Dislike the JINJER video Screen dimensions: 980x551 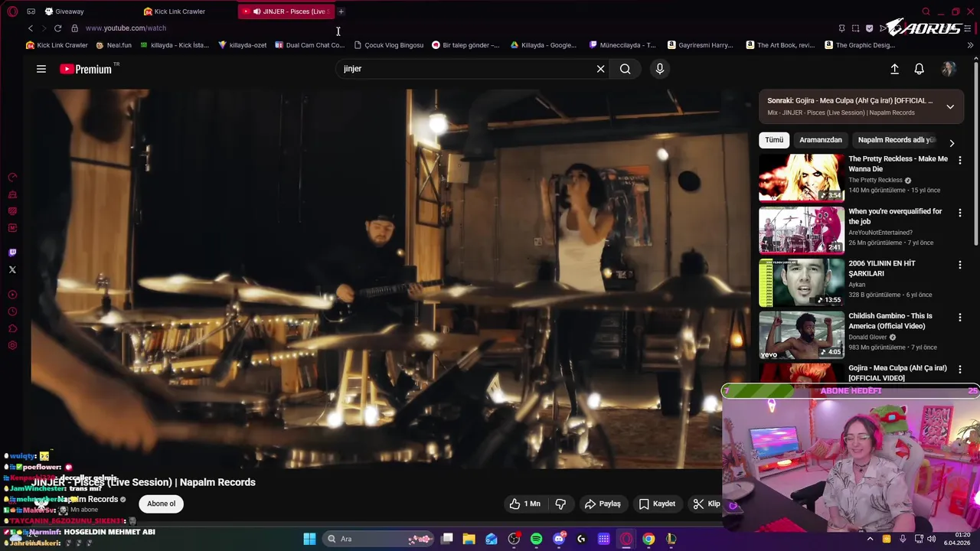(560, 504)
